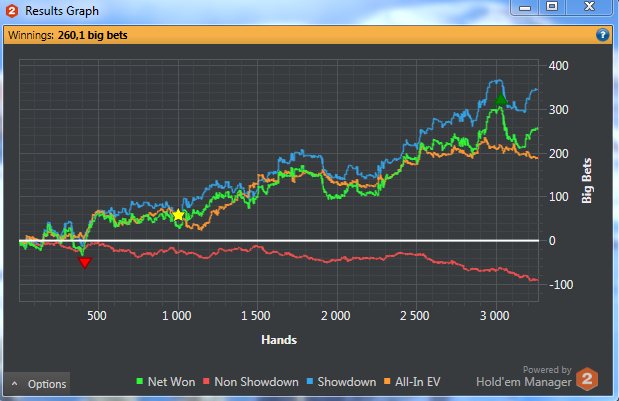Viewport: 619px width, 401px height.
Task: Click the red Non Showdown color square
Action: click(x=206, y=382)
